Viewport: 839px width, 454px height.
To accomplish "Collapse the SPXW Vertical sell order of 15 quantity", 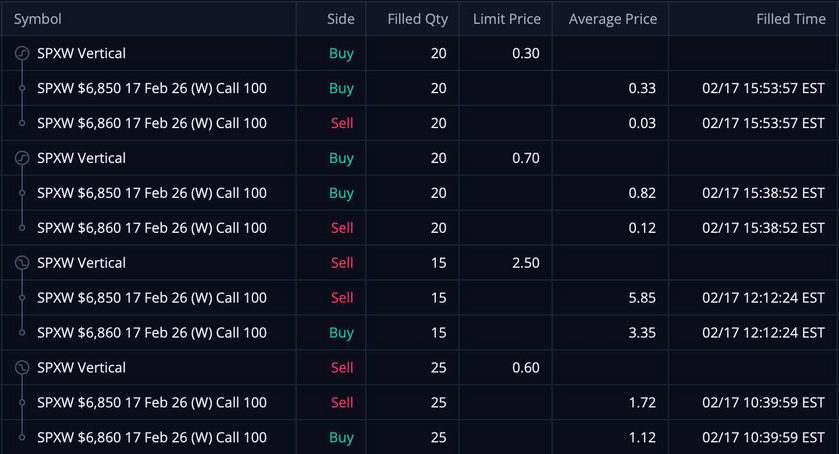I will (x=81, y=263).
